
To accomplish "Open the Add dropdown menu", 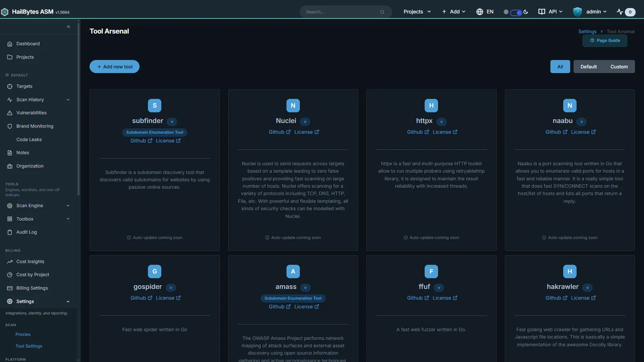I will [x=454, y=12].
